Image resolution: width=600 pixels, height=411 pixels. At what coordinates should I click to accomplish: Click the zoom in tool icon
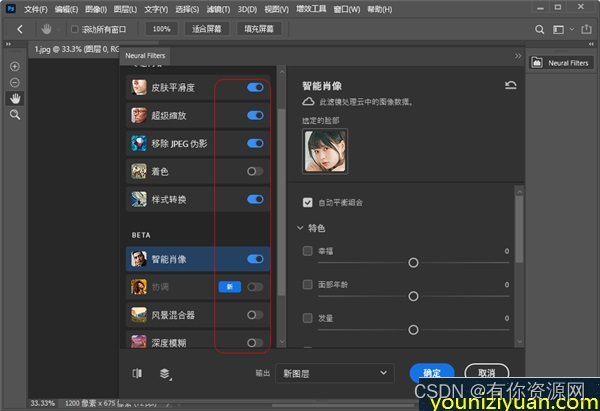pyautogui.click(x=15, y=67)
